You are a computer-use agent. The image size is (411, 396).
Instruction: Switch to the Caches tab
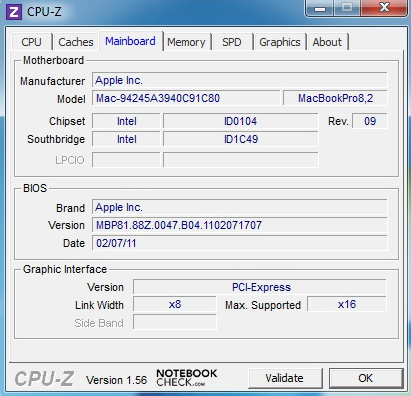(76, 42)
